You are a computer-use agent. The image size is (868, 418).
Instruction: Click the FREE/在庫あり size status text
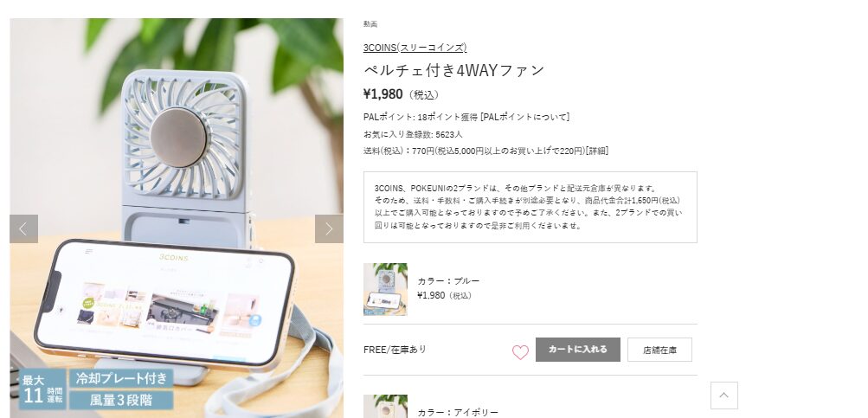pyautogui.click(x=395, y=350)
